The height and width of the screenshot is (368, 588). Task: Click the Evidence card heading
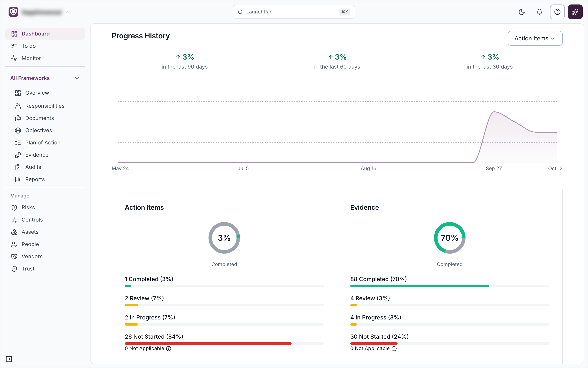(x=364, y=207)
